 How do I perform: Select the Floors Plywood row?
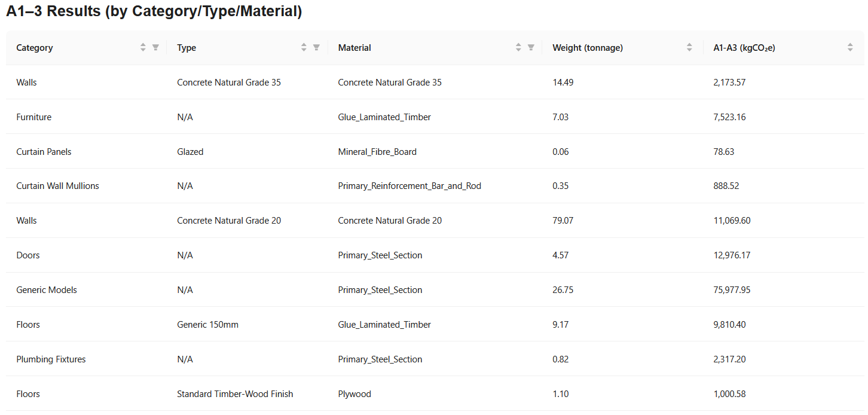239,393
